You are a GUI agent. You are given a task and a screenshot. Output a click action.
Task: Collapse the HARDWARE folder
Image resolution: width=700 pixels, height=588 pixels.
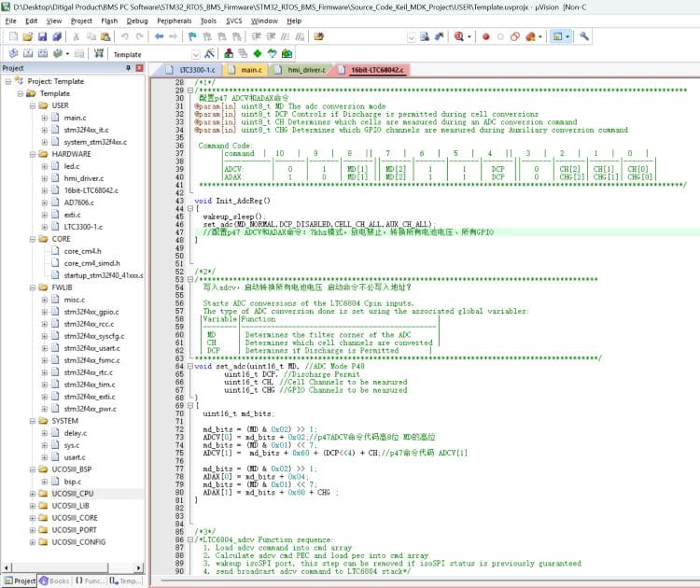33,154
